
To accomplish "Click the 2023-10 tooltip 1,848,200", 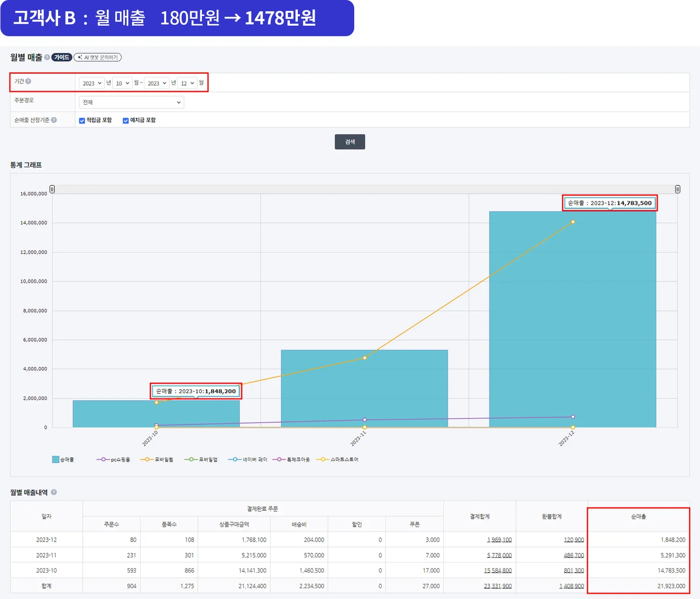I will 196,391.
